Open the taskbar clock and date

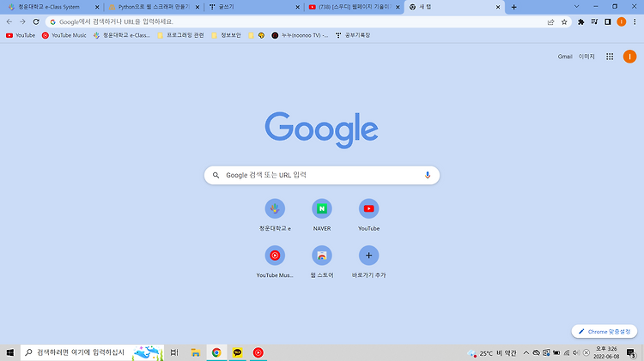(606, 352)
